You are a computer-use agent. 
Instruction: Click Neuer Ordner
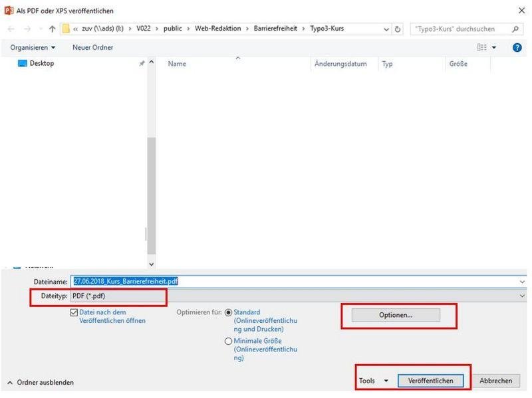point(92,47)
